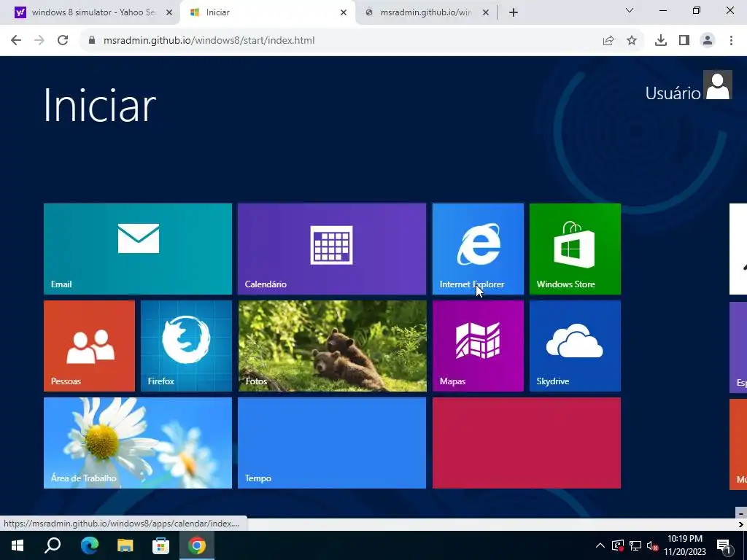Open Chrome downloads

tap(661, 41)
